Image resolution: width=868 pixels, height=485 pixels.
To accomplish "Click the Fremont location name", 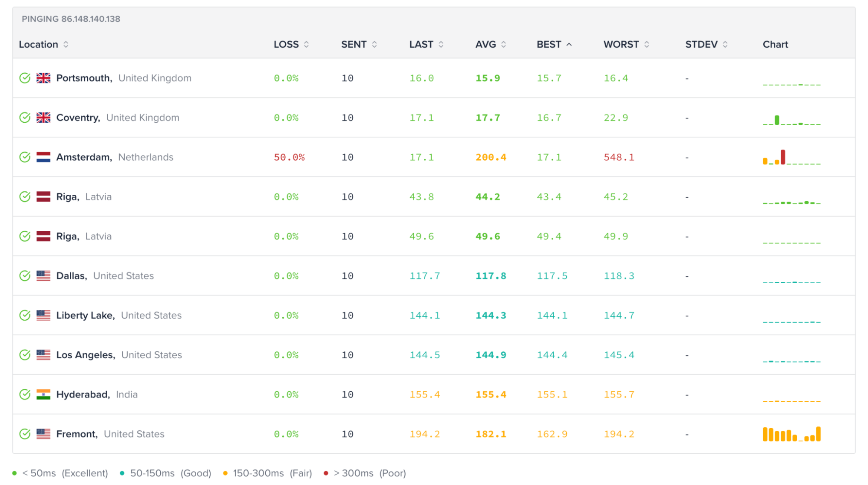I will pyautogui.click(x=77, y=434).
